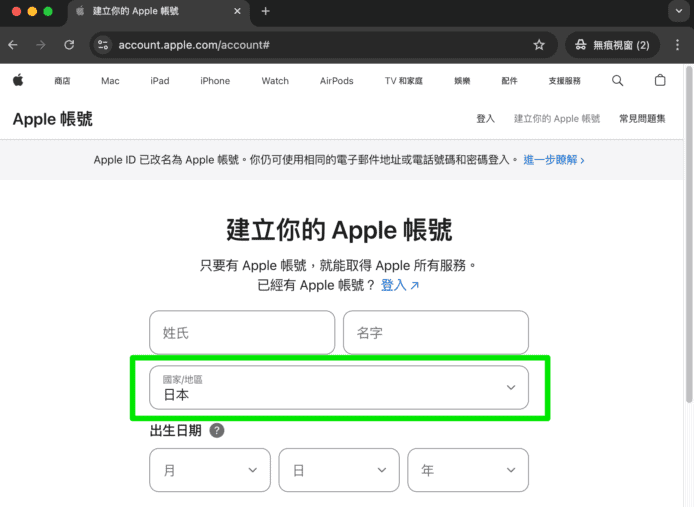Open site information icon in address bar

coord(103,45)
